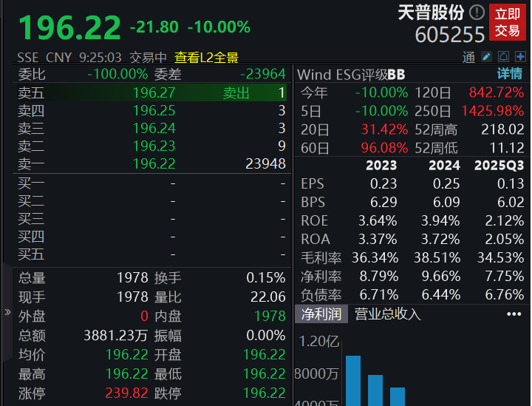Click BPS 2024 value 6.09
The image size is (532, 406).
click(446, 202)
